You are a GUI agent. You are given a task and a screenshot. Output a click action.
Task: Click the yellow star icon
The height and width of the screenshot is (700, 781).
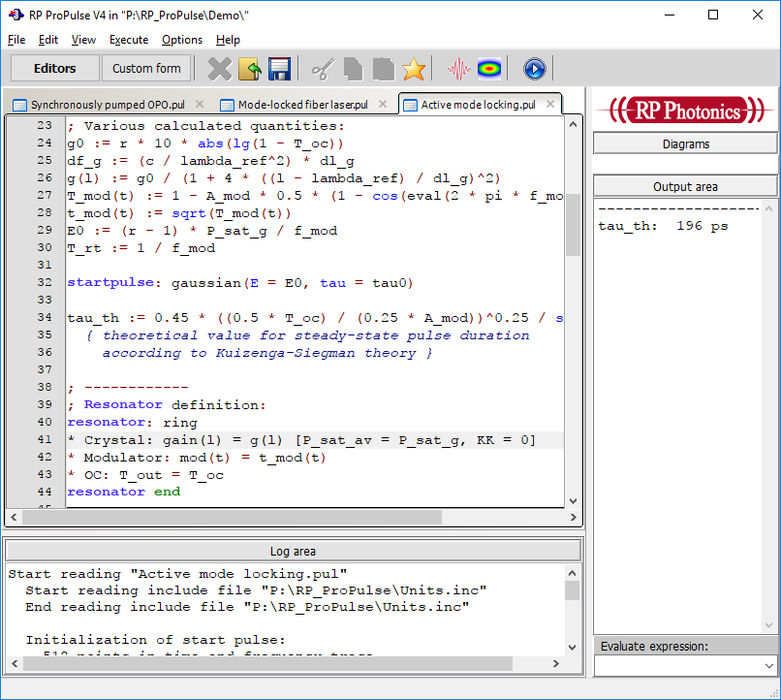(414, 69)
